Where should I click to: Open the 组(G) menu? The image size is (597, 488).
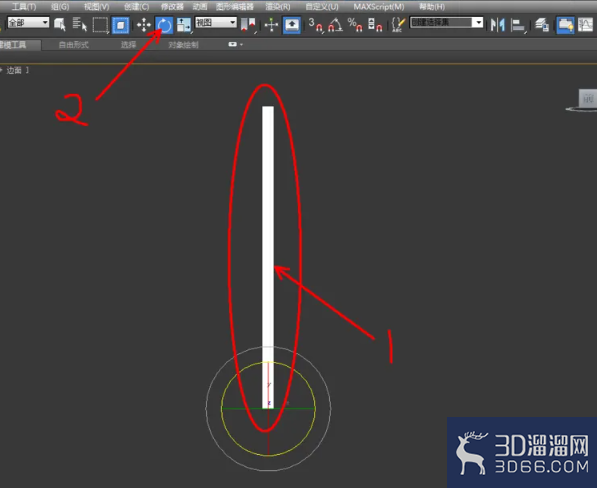pos(60,6)
